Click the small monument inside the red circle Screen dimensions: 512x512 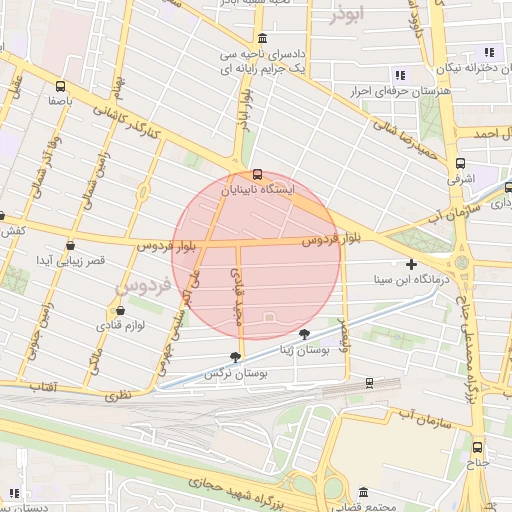click(x=269, y=317)
